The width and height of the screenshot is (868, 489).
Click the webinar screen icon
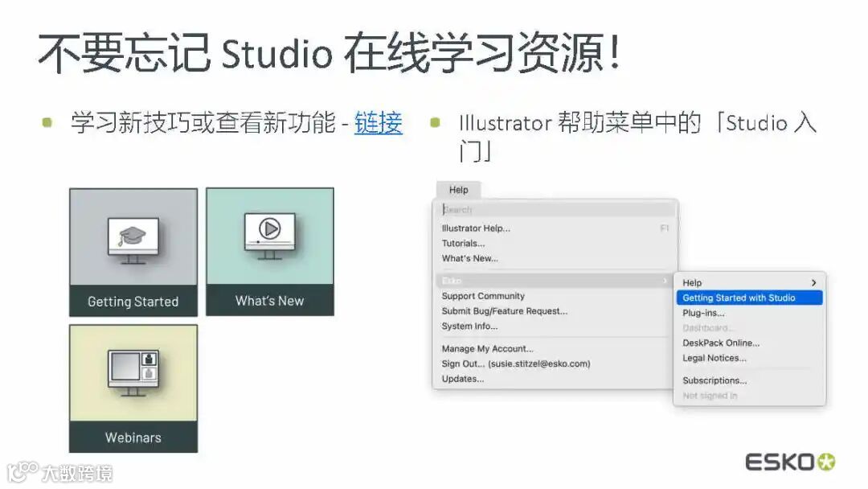point(133,372)
